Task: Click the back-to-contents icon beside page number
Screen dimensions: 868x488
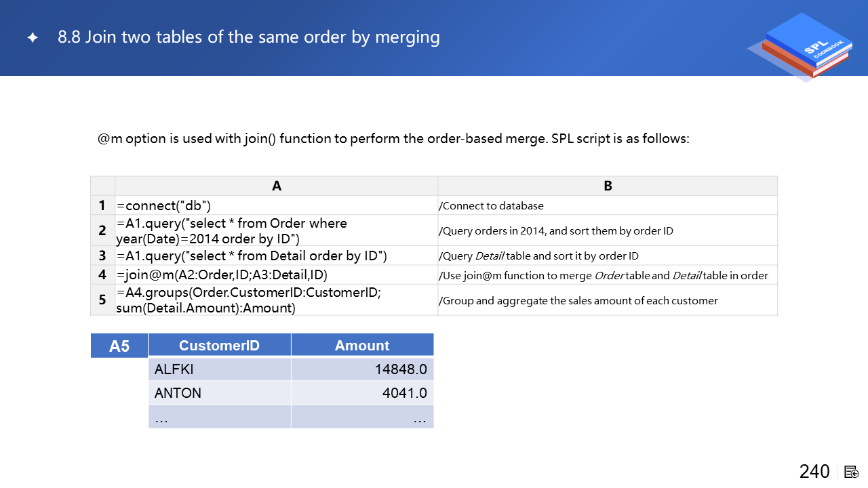Action: tap(852, 472)
